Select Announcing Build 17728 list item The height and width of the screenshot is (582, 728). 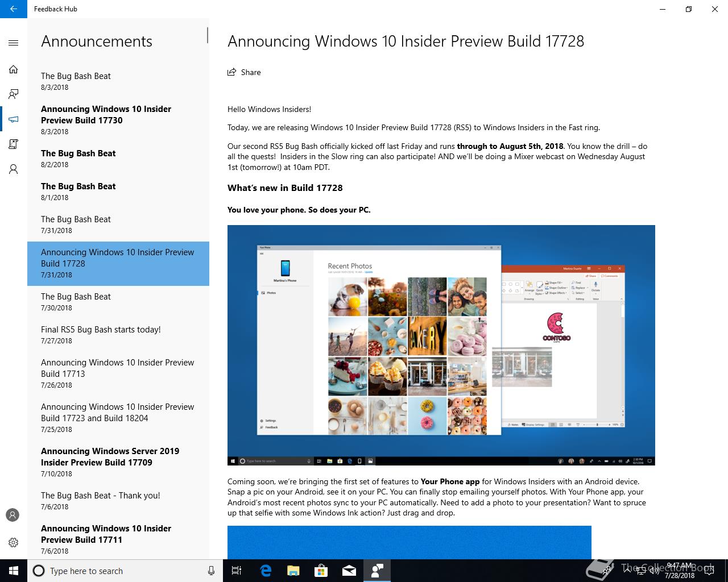click(x=118, y=263)
